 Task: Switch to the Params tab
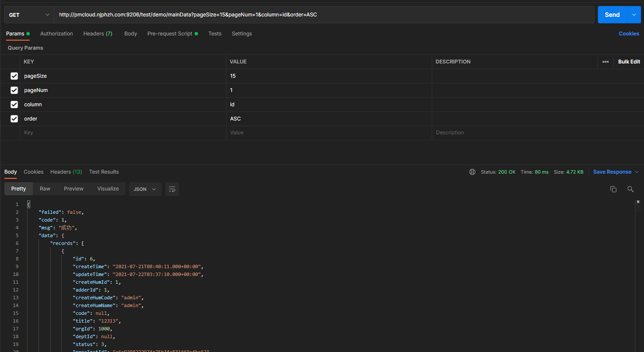(18, 34)
